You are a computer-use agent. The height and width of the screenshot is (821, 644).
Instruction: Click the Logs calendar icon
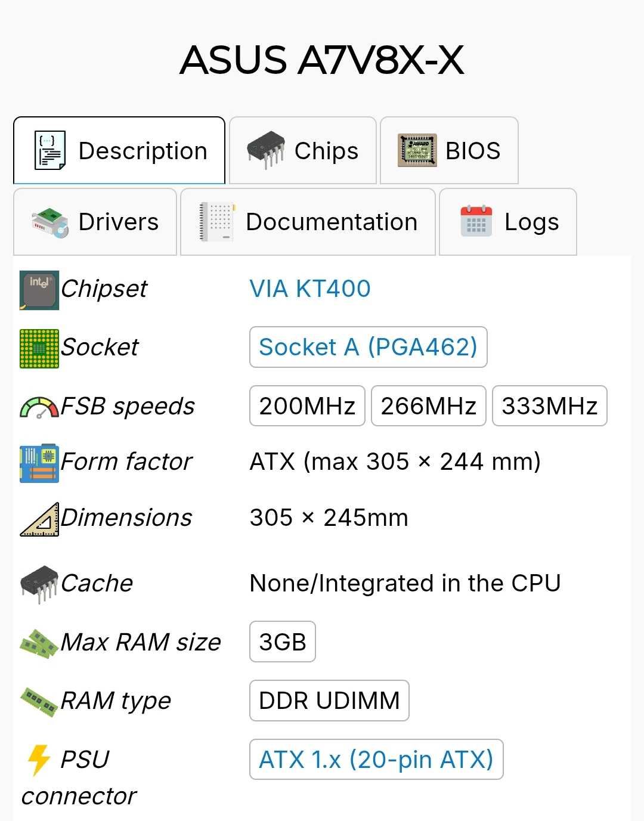476,221
